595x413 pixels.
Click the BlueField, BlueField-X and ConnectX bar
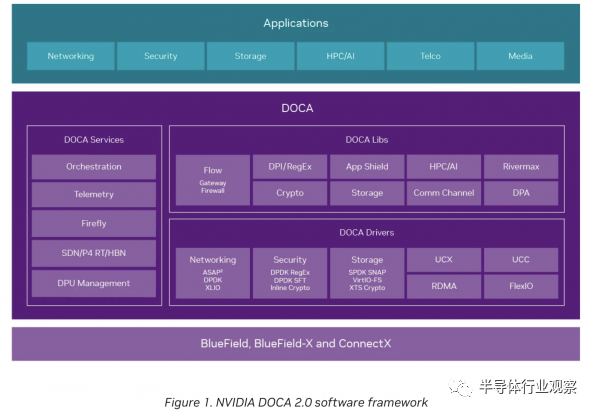click(x=296, y=344)
